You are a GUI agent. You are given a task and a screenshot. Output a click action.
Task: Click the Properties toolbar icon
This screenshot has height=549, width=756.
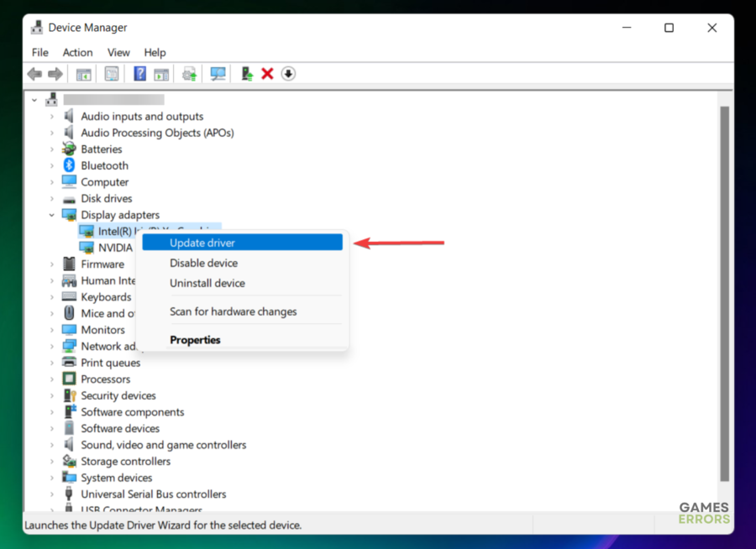(x=112, y=74)
